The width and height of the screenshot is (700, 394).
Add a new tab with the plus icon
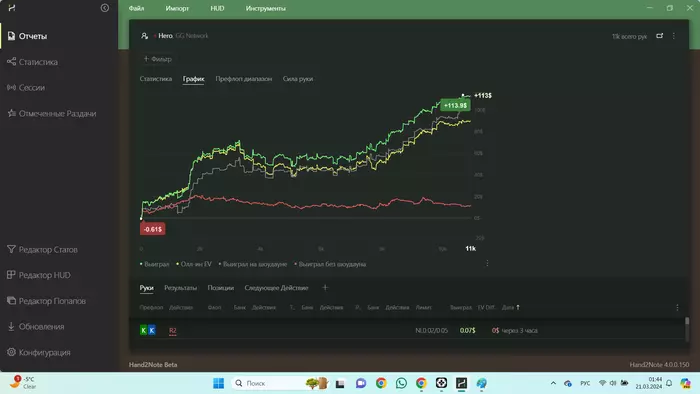[x=325, y=288]
